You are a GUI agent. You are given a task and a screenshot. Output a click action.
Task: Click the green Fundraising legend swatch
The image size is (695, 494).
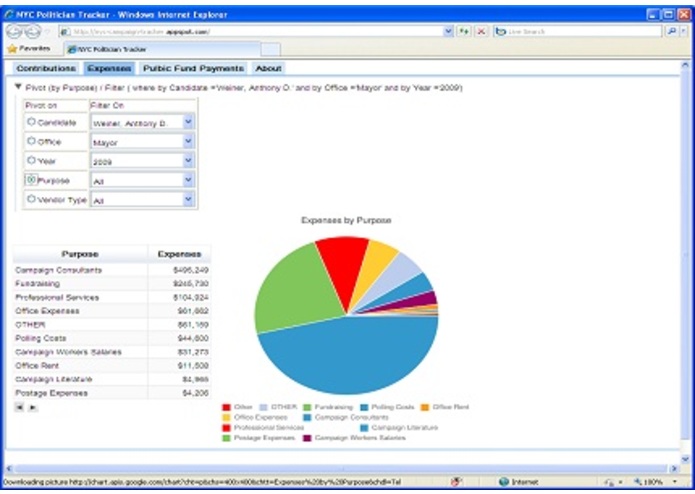(307, 407)
